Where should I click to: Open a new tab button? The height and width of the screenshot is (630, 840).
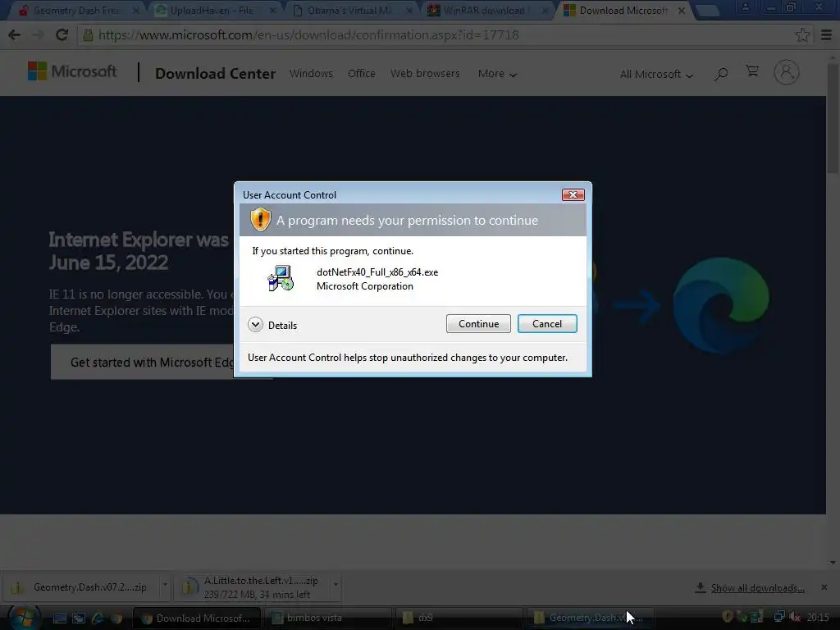pyautogui.click(x=708, y=10)
